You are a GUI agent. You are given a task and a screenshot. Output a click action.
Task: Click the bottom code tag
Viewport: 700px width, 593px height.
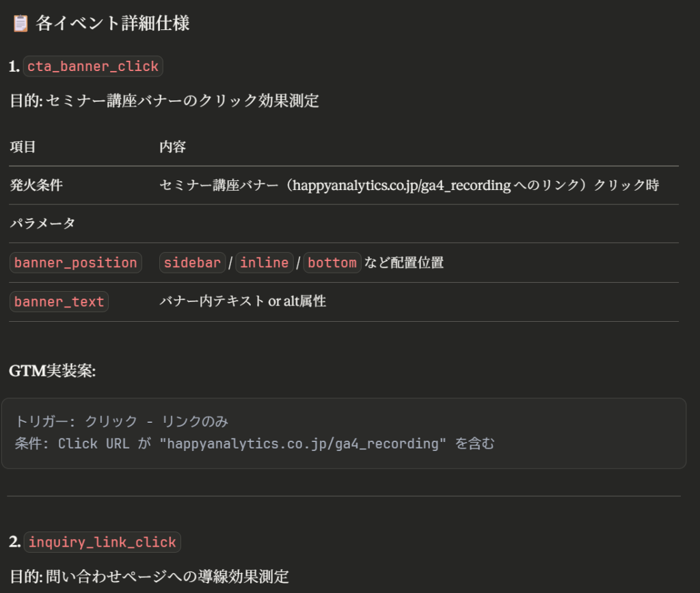[332, 263]
